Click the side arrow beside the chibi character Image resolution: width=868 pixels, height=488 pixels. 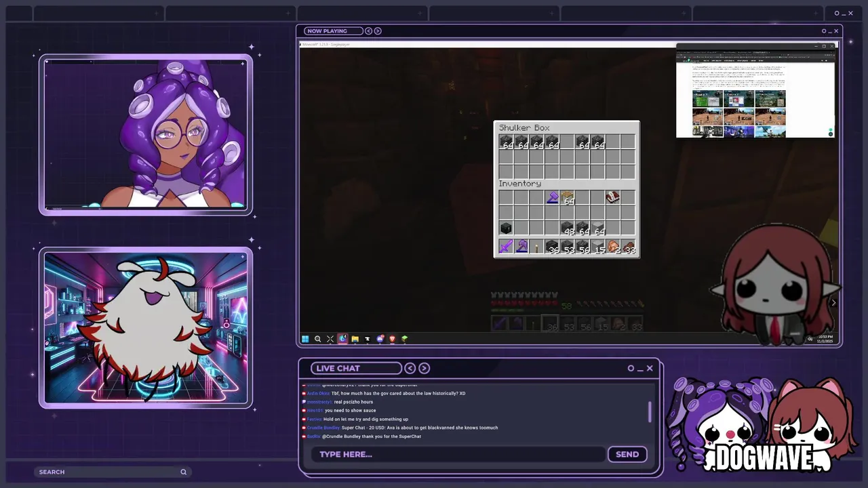tap(833, 303)
